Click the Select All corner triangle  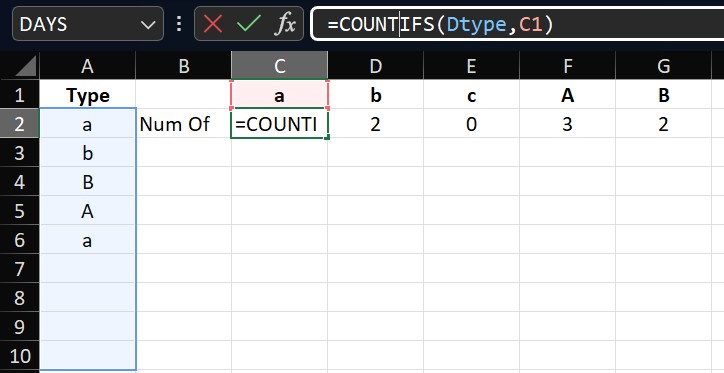(x=20, y=66)
